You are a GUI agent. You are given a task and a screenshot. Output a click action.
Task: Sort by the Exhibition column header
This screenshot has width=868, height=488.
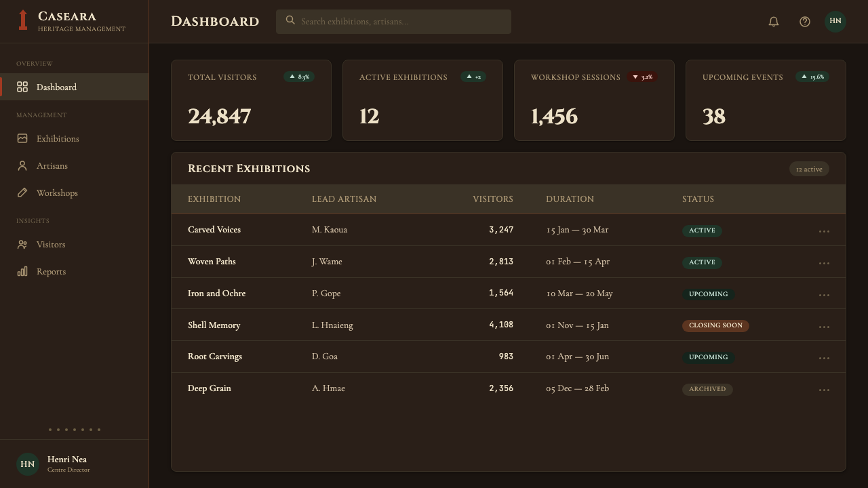click(x=214, y=199)
